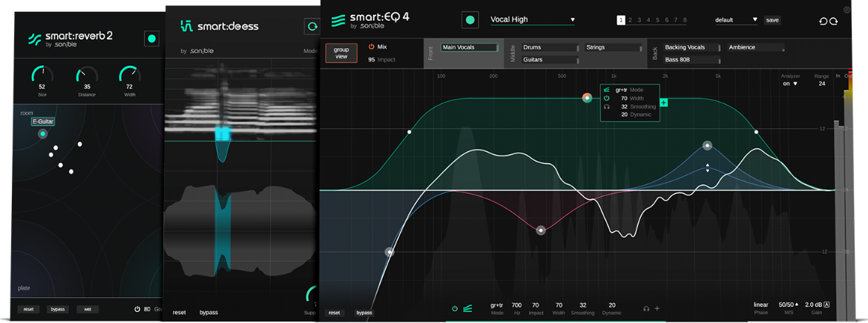Adjust the reverb Size knob
The width and height of the screenshot is (868, 323).
(x=42, y=75)
